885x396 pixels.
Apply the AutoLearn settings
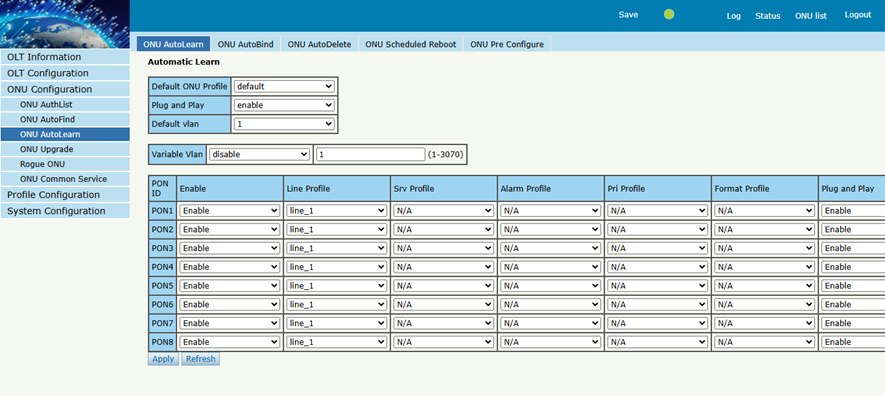pos(163,359)
